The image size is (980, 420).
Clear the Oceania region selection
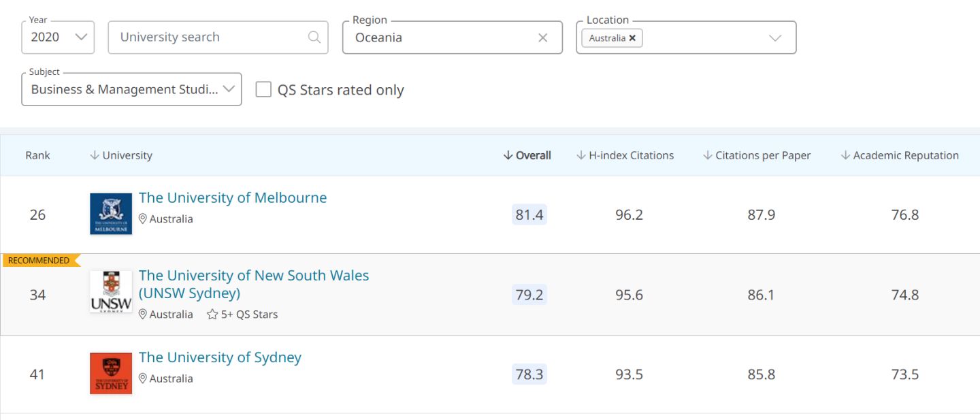pyautogui.click(x=542, y=38)
